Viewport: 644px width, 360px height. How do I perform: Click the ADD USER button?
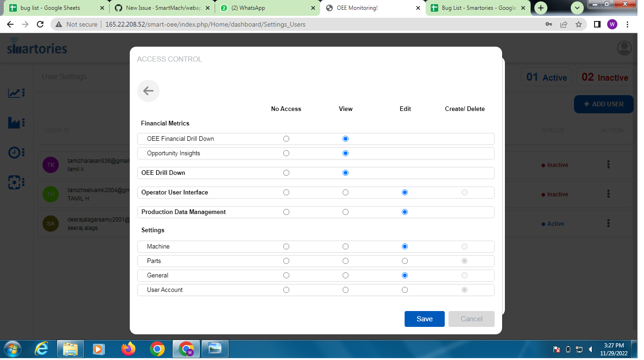pos(603,104)
